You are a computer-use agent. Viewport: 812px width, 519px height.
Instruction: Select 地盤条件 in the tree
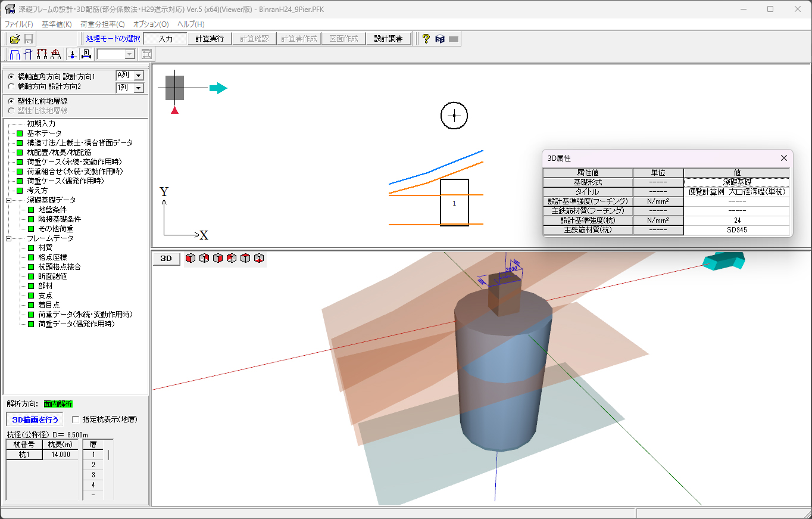52,210
